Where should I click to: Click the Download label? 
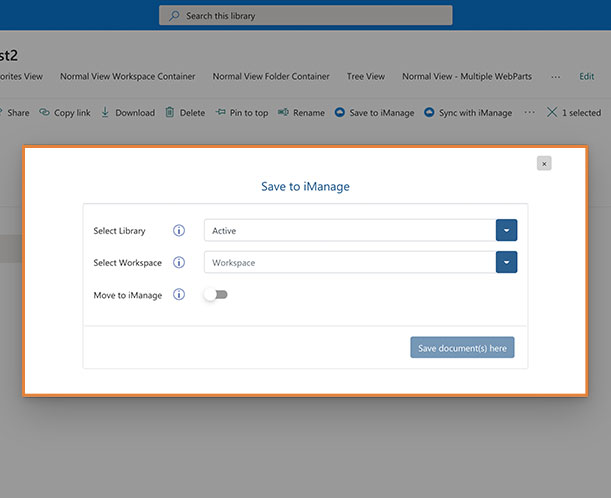135,113
